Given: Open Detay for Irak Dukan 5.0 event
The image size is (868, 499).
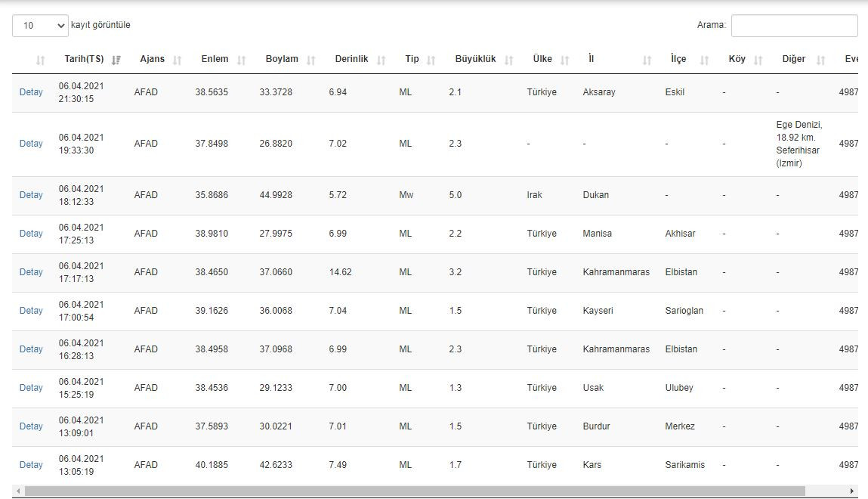Looking at the screenshot, I should pyautogui.click(x=31, y=195).
